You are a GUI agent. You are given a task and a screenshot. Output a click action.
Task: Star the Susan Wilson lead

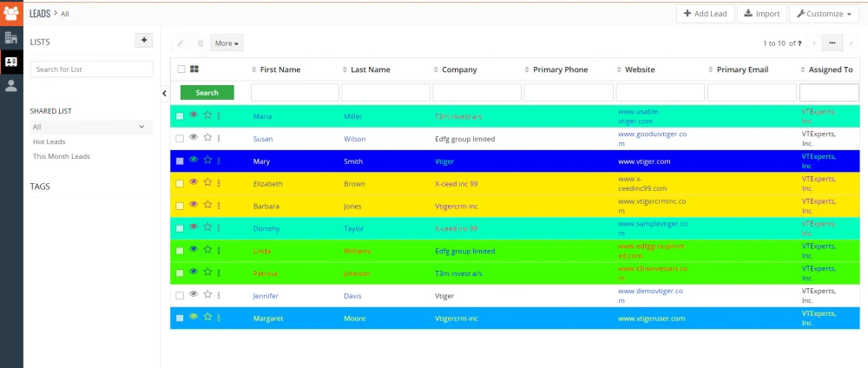pyautogui.click(x=207, y=138)
